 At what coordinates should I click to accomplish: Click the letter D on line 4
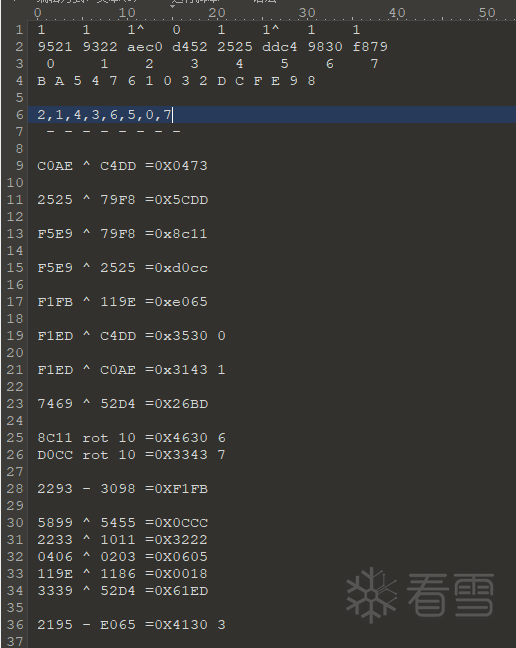pos(221,81)
